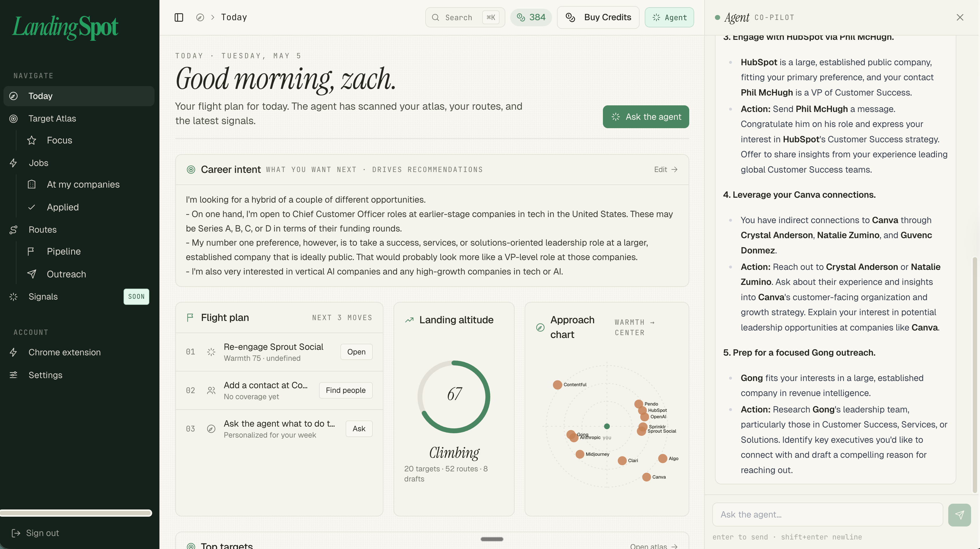
Task: Open Routes in the sidebar
Action: coord(79,230)
